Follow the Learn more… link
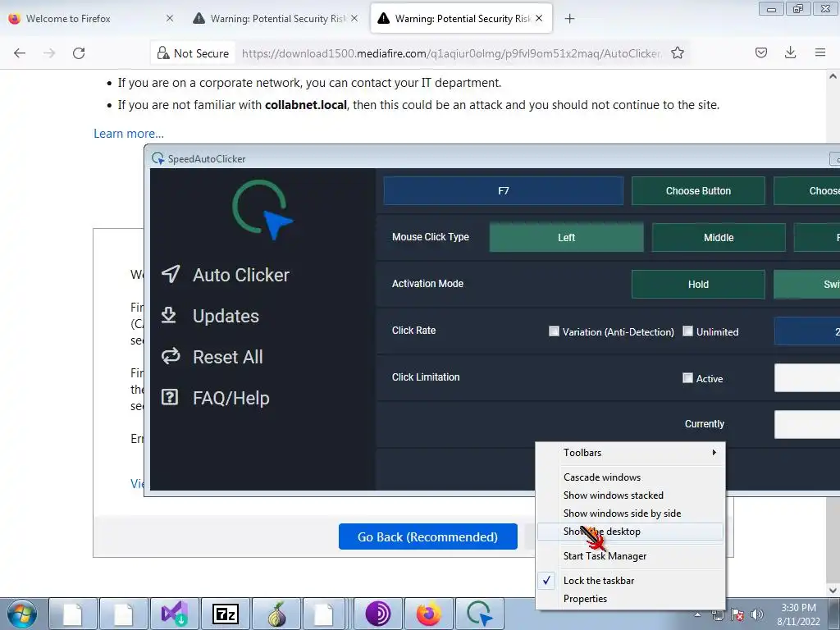The width and height of the screenshot is (840, 630). coord(129,134)
